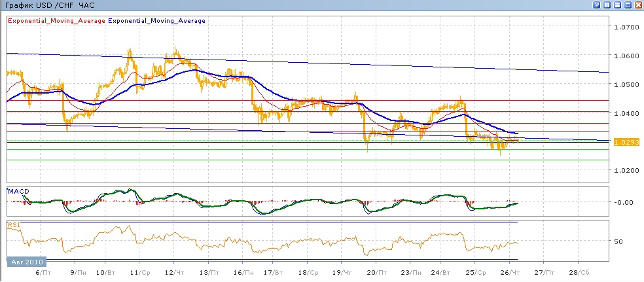Click the vertical split layout icon

pos(607,5)
